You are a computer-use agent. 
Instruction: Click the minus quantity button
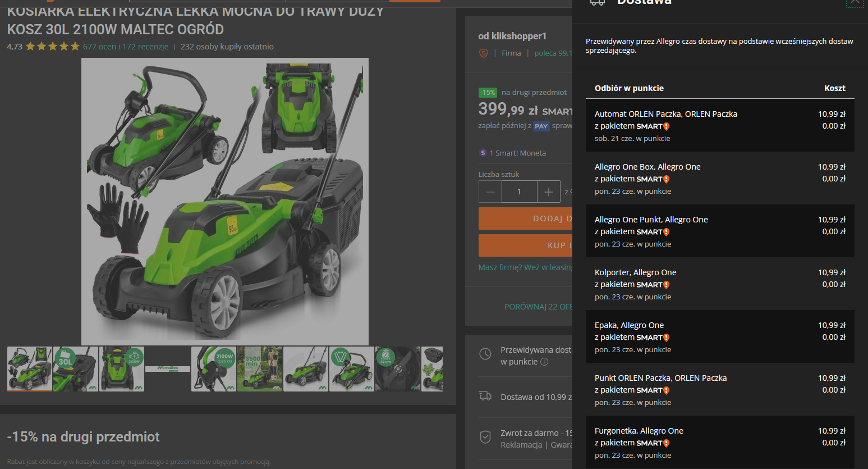coord(490,192)
